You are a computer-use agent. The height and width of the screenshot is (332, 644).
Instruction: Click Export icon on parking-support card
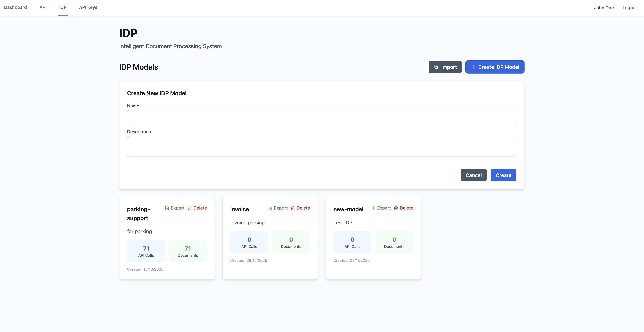click(x=167, y=208)
